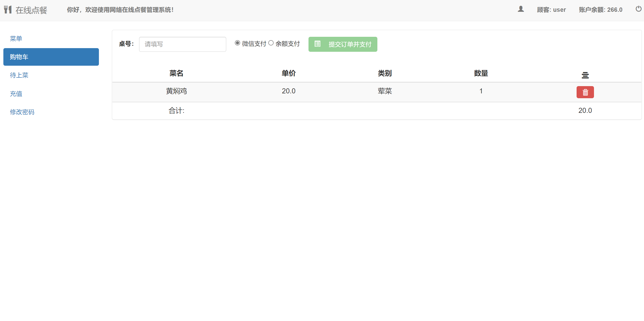Click the list icon in the table header
This screenshot has width=644, height=321.
(x=585, y=75)
